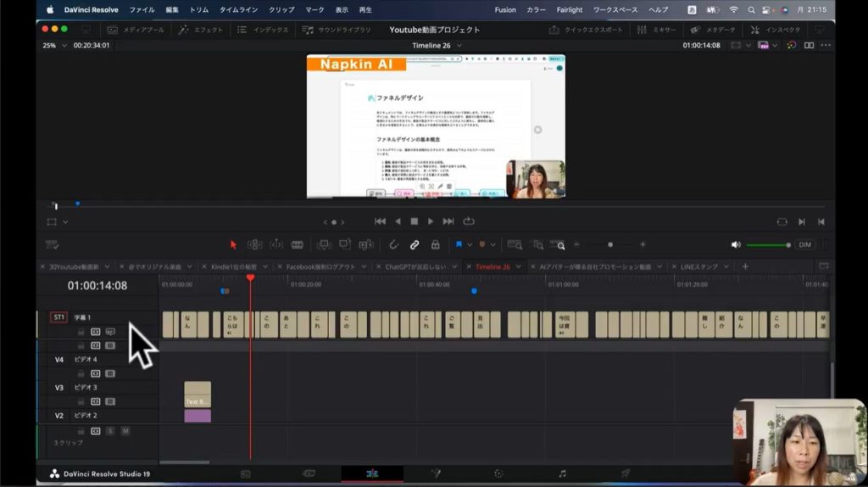Expand the Timeline 26 name dropdown
The height and width of the screenshot is (487, 868).
(438, 45)
